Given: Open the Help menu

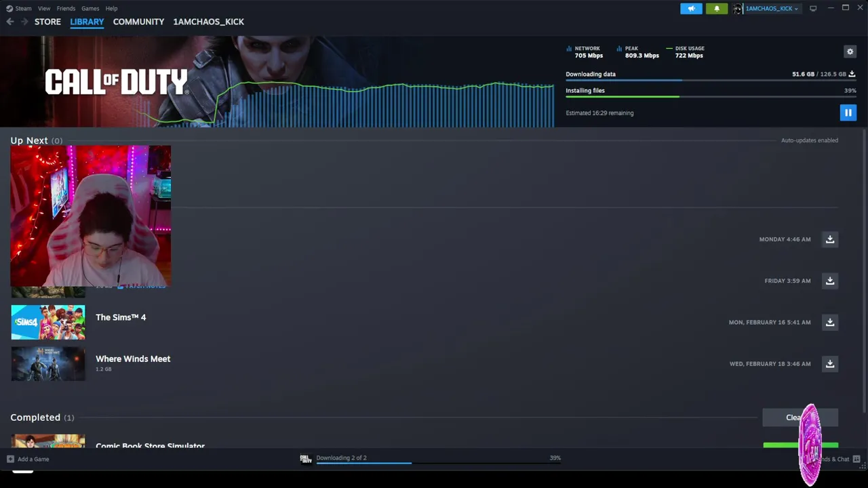Looking at the screenshot, I should [111, 8].
